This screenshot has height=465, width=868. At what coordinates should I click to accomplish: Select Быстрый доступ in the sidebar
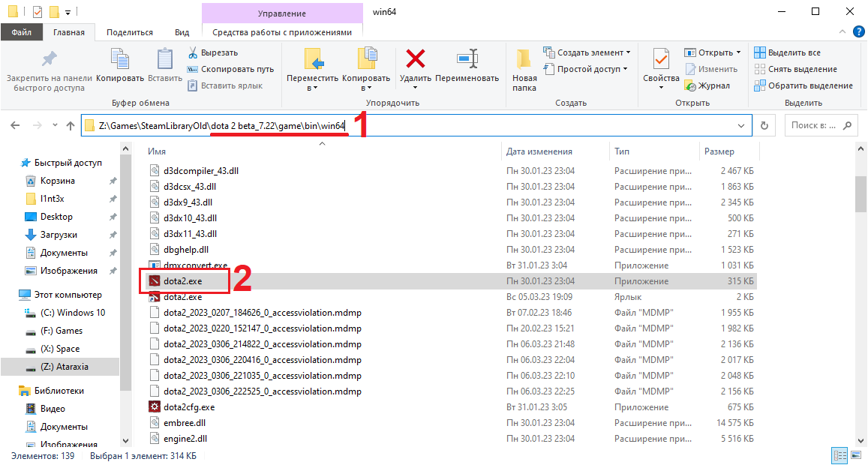[x=61, y=163]
